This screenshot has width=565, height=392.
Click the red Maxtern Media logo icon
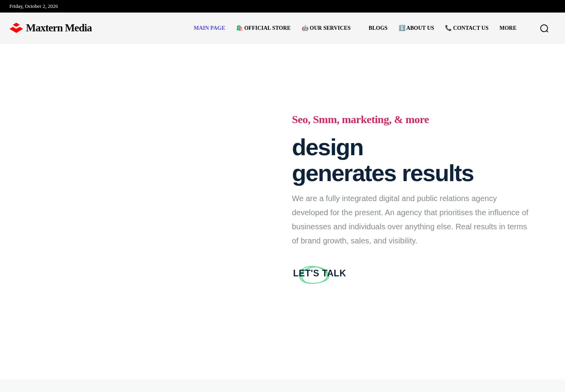tap(16, 28)
